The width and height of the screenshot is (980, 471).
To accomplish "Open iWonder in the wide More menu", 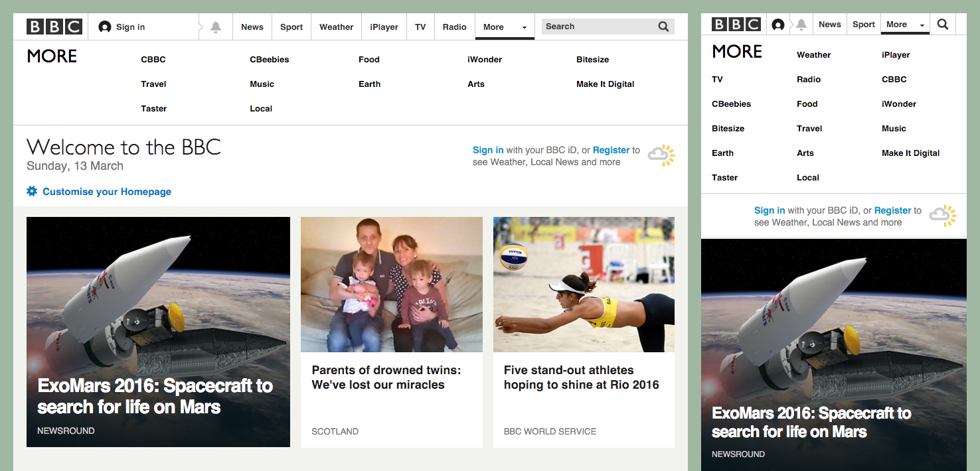I will tap(485, 60).
